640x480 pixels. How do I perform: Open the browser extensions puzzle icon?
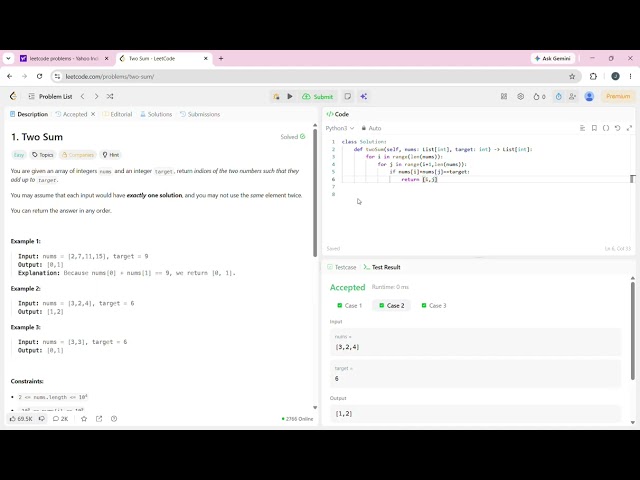(593, 76)
